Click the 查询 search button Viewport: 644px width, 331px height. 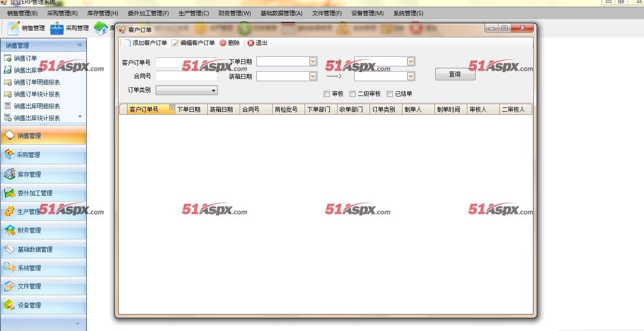[455, 74]
